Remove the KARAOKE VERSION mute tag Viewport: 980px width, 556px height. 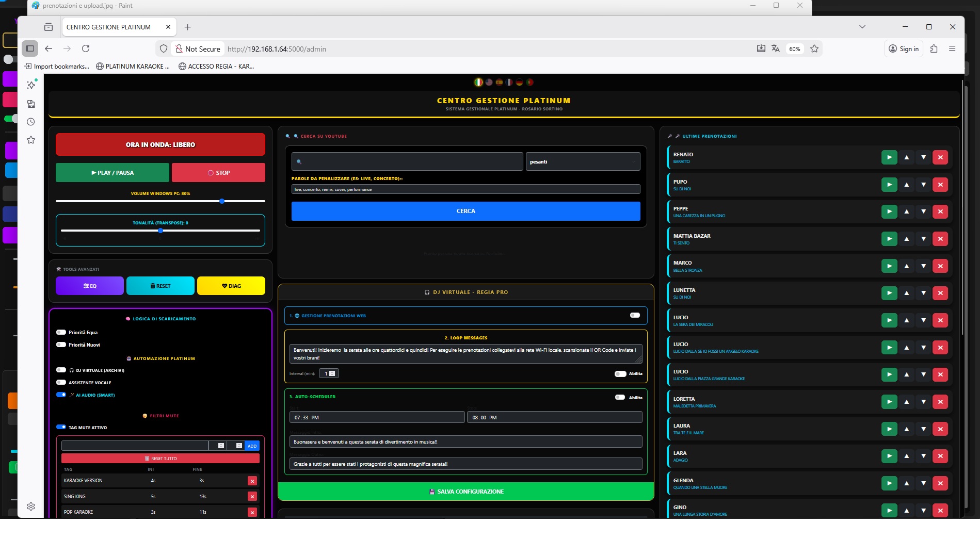point(252,481)
